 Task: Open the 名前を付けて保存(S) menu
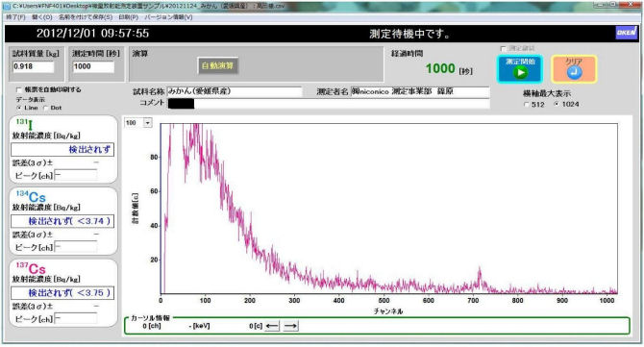(x=86, y=17)
